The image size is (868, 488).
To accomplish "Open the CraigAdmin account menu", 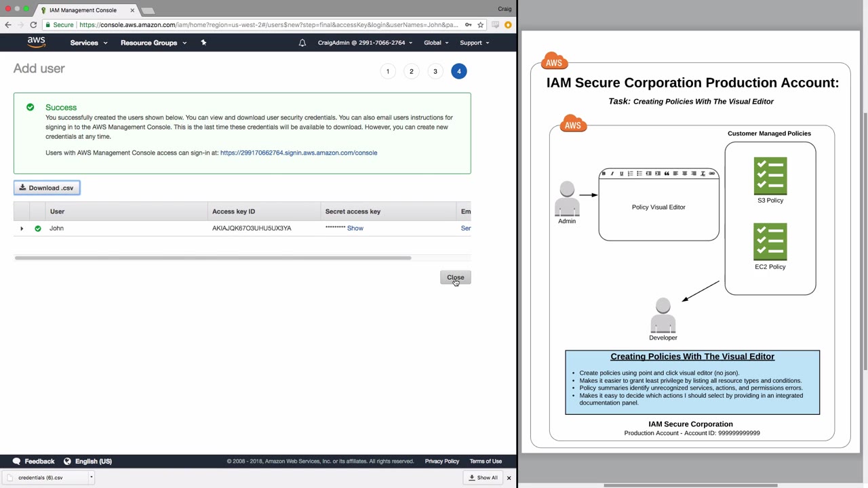I will 365,43.
